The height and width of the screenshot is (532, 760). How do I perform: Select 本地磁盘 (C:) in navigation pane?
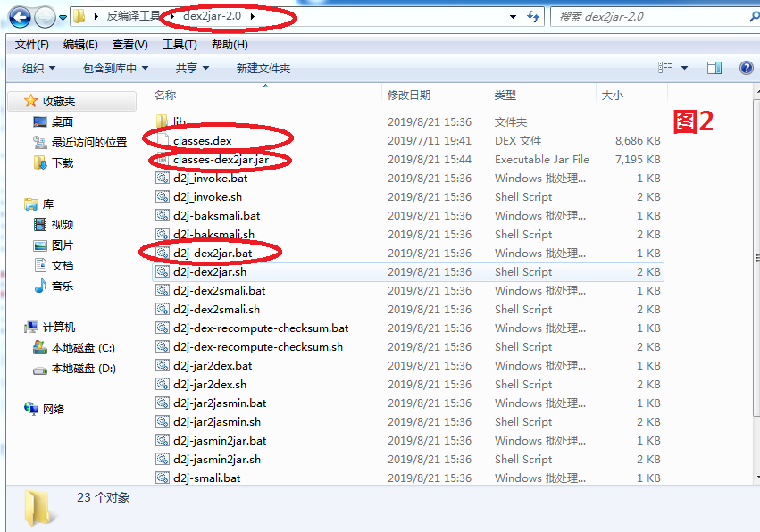coord(83,348)
